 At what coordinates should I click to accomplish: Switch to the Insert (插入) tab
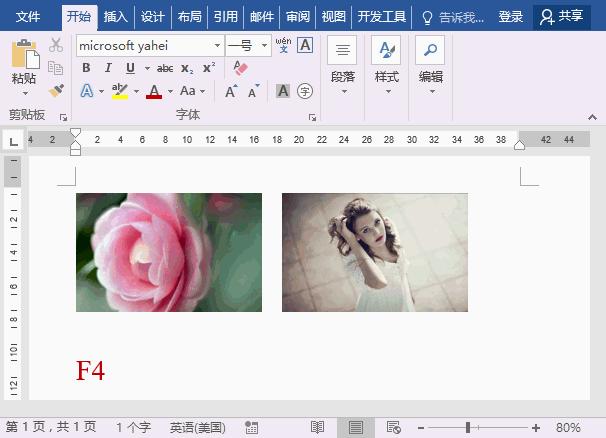(116, 17)
